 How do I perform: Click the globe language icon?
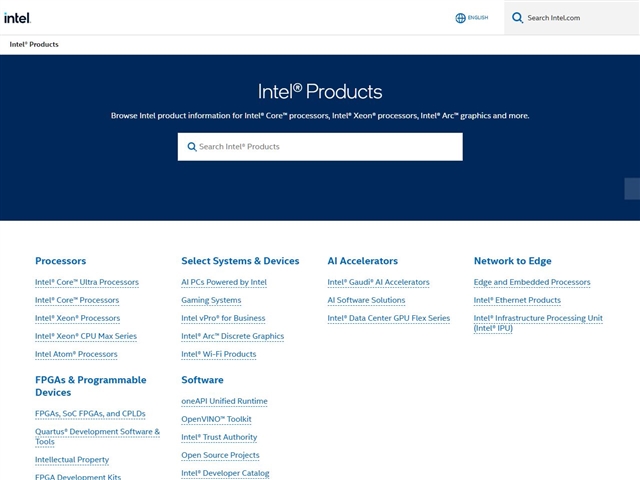460,18
